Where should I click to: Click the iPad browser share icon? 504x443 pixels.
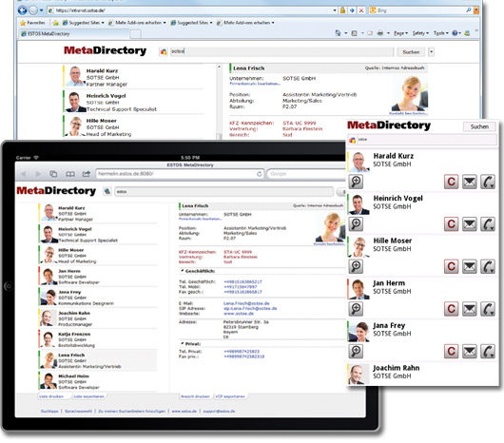coord(86,174)
